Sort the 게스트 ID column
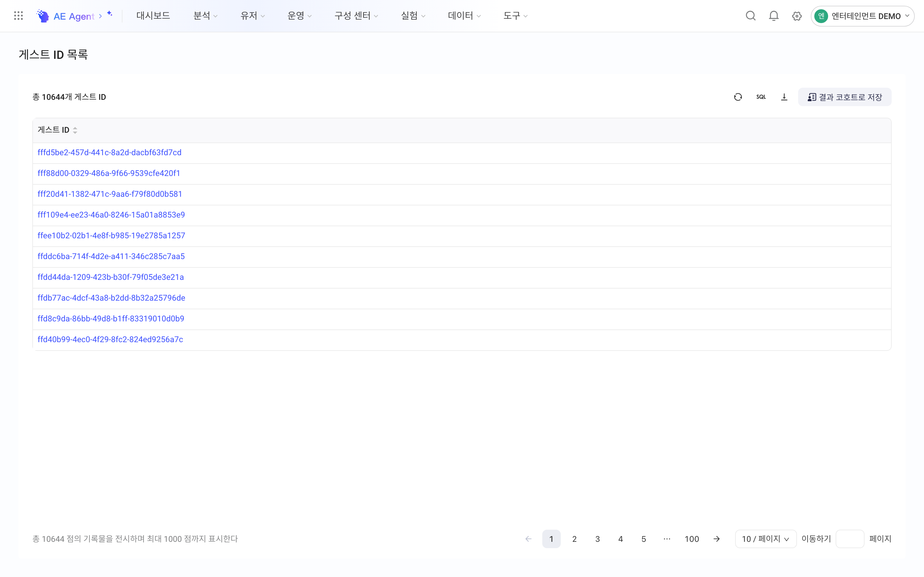Viewport: 924px width, 577px height. pos(75,130)
